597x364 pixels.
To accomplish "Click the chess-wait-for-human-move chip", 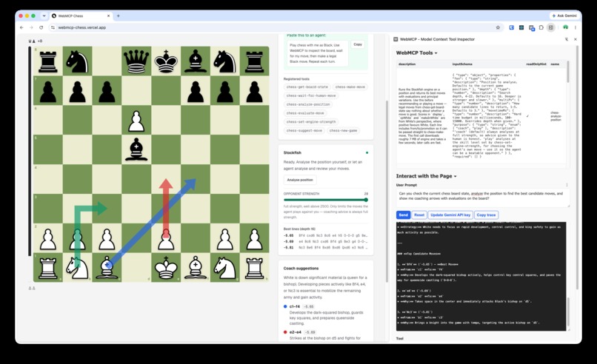I will tap(311, 96).
